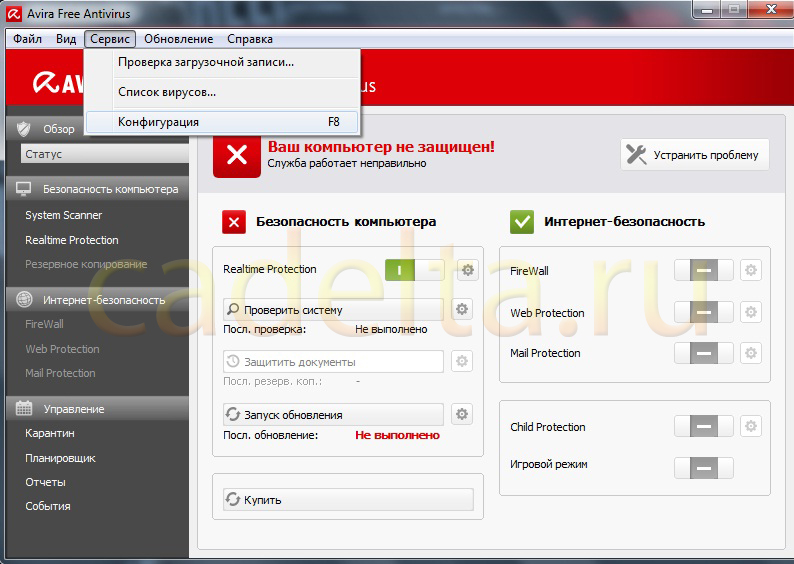The image size is (794, 564).
Task: Open Резервное копирование in the sidebar
Action: point(86,264)
